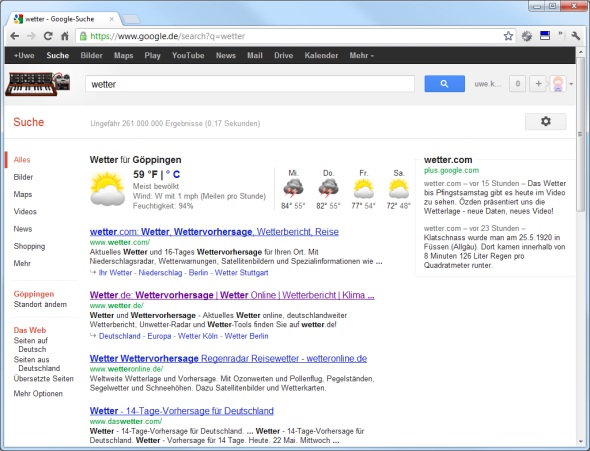
Task: Click the blue magnifier search button
Action: click(444, 84)
